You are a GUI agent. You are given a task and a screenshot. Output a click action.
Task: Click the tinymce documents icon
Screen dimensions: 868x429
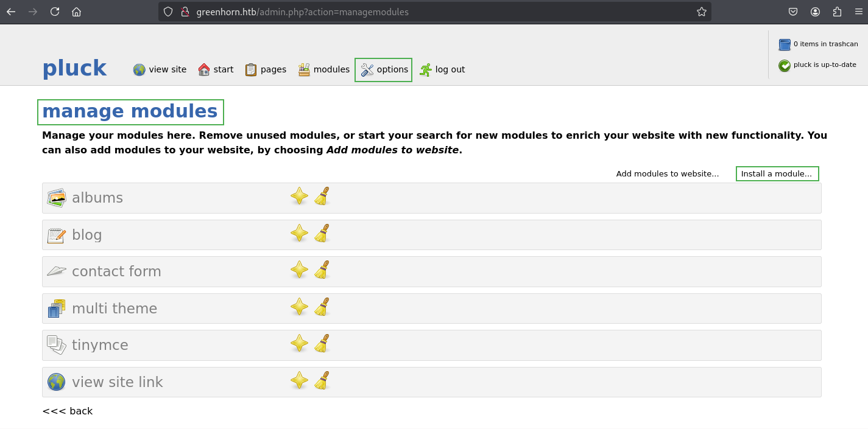coord(57,345)
